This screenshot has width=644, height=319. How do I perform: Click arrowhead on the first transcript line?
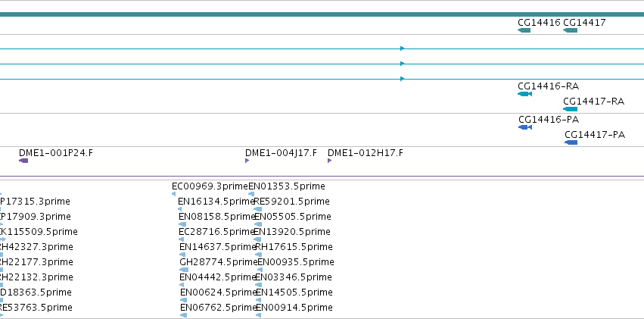403,48
